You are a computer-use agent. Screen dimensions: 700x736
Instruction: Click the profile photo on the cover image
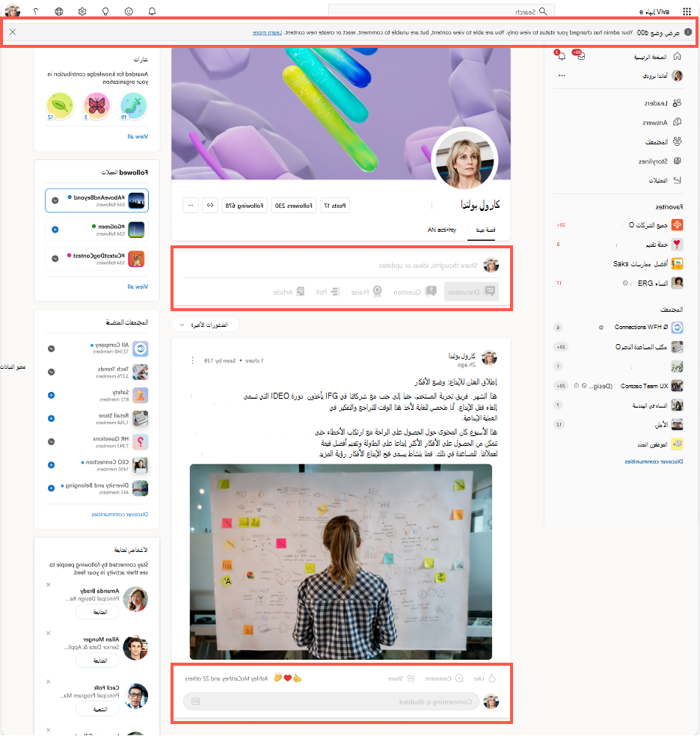(x=465, y=160)
